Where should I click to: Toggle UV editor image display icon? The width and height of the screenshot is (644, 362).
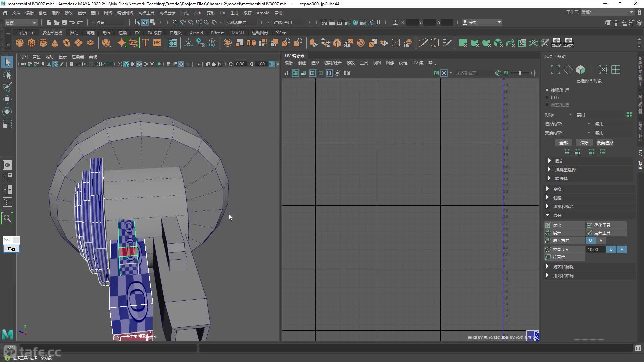click(x=436, y=73)
